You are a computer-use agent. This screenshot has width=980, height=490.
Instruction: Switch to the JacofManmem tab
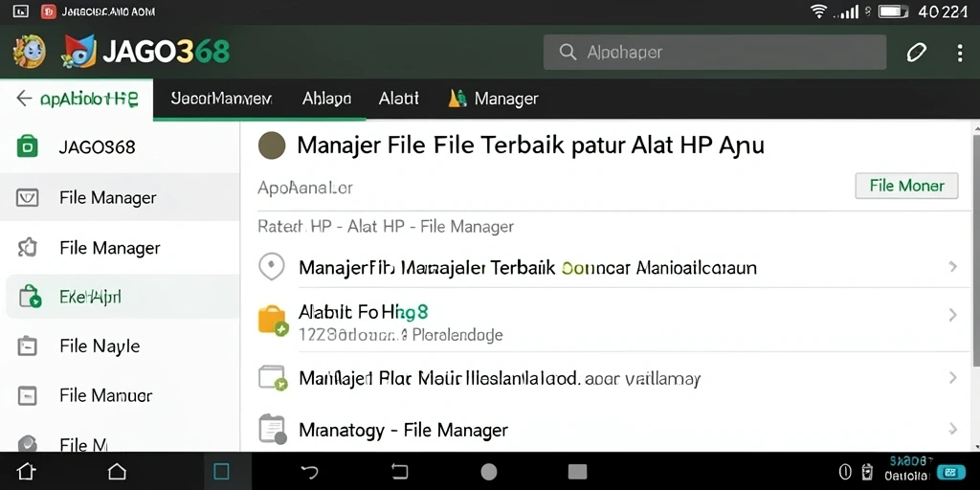tap(221, 99)
